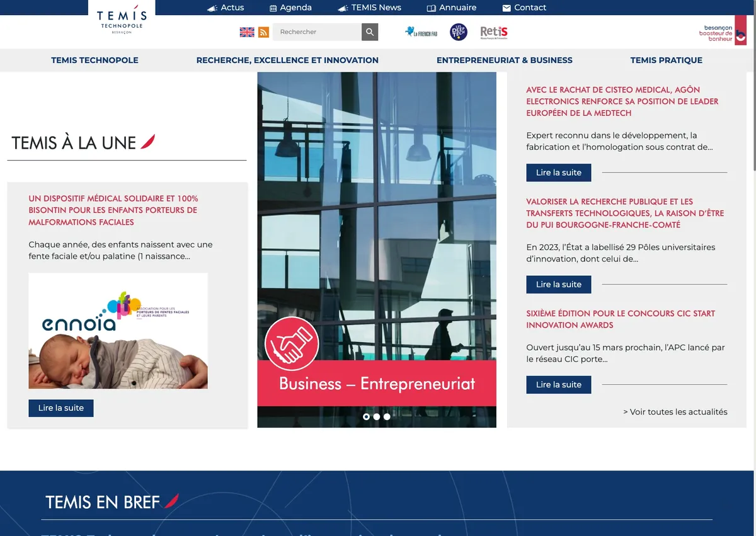Open headline about rachat de Cisteo Medical
The image size is (756, 536).
tap(622, 101)
